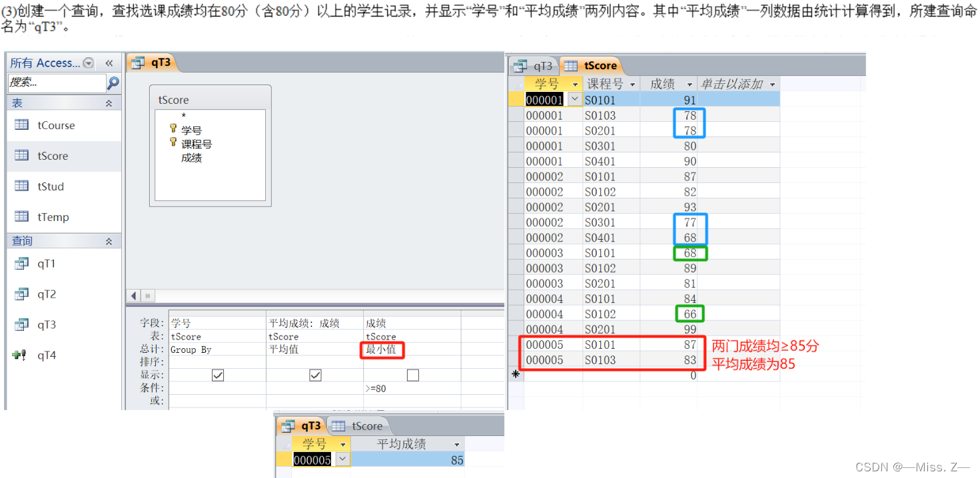
Task: Select qT3 query in navigation pane
Action: click(64, 325)
